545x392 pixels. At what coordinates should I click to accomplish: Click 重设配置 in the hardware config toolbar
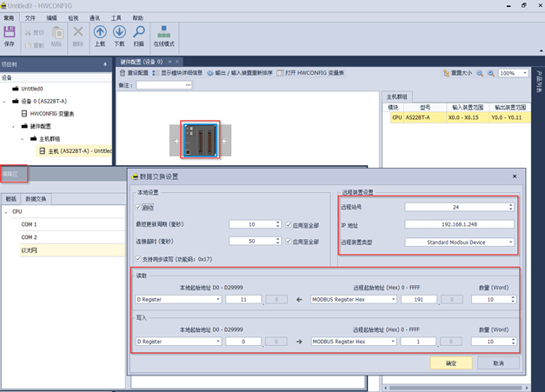136,73
